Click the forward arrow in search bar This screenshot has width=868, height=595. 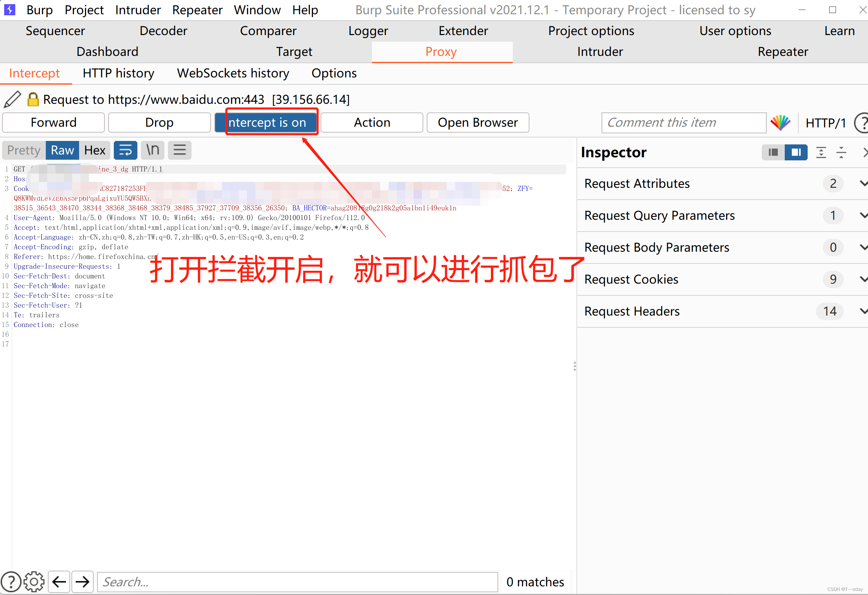pos(82,582)
